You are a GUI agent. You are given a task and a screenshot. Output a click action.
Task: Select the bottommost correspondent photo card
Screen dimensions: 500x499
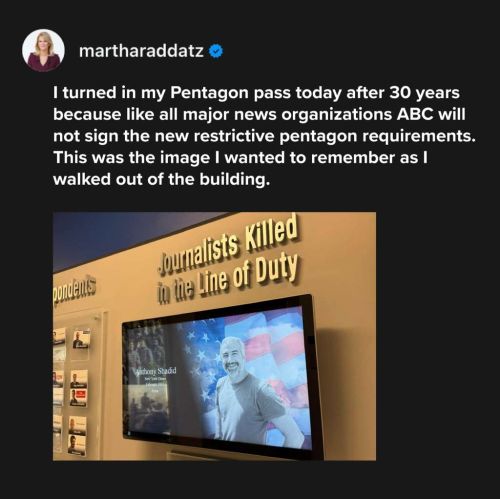point(77,445)
